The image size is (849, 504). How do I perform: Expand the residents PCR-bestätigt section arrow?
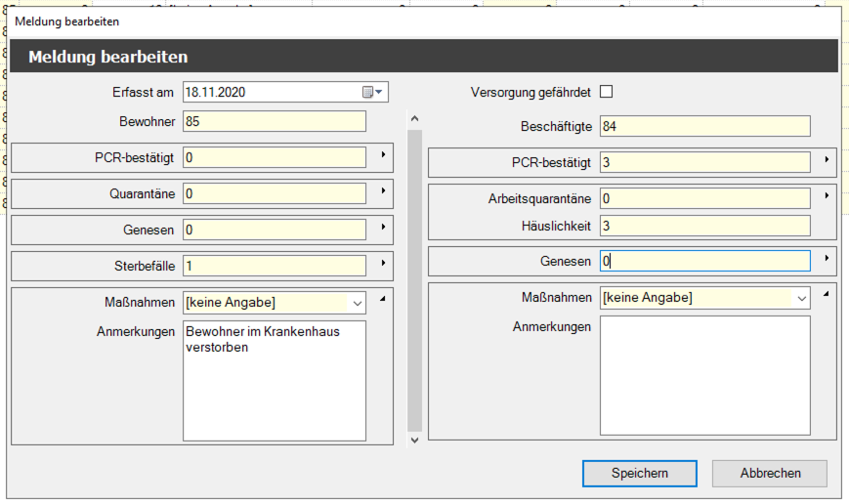tap(382, 155)
